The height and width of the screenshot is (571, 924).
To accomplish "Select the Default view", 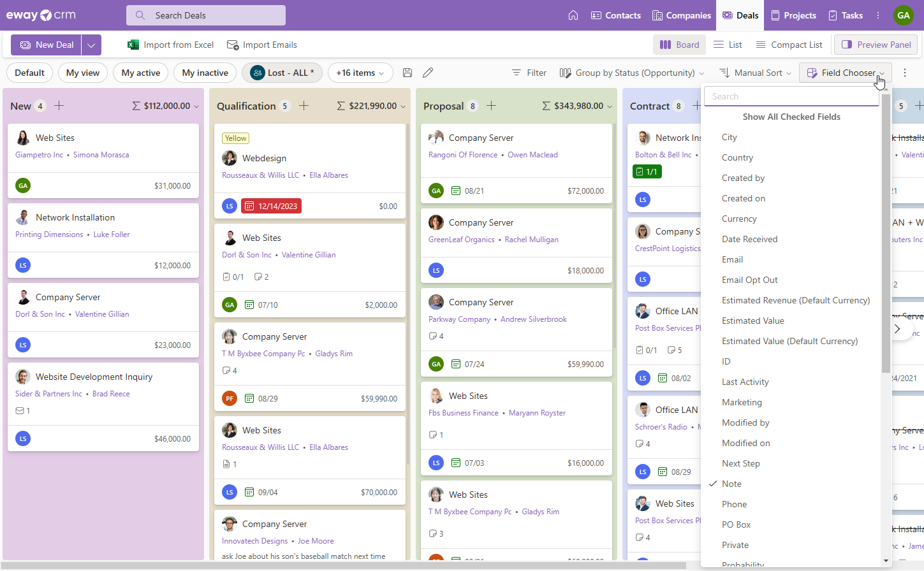I will 29,73.
